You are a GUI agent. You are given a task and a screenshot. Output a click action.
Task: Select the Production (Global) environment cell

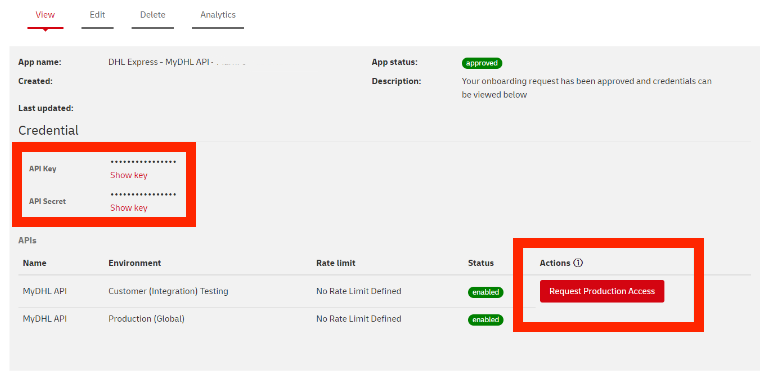click(x=147, y=319)
